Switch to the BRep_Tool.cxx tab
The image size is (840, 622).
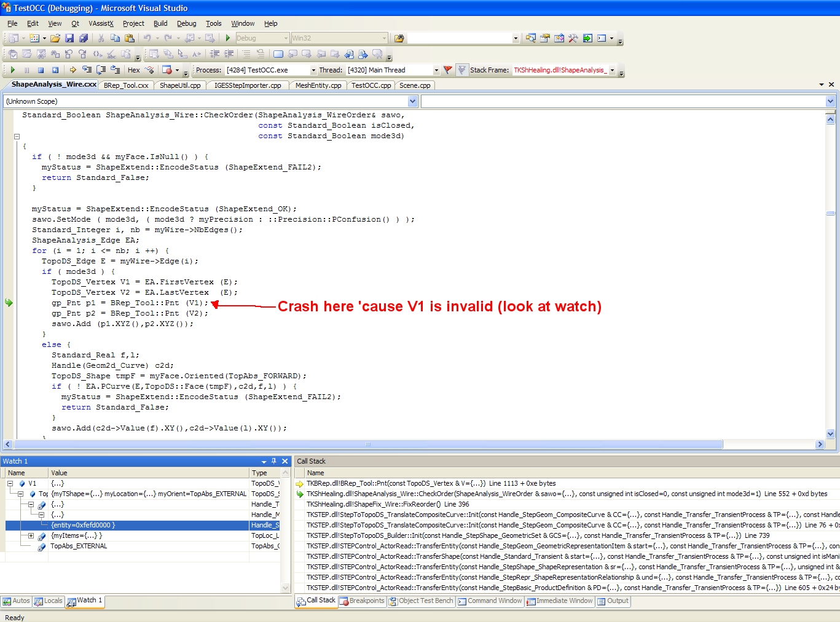(126, 85)
